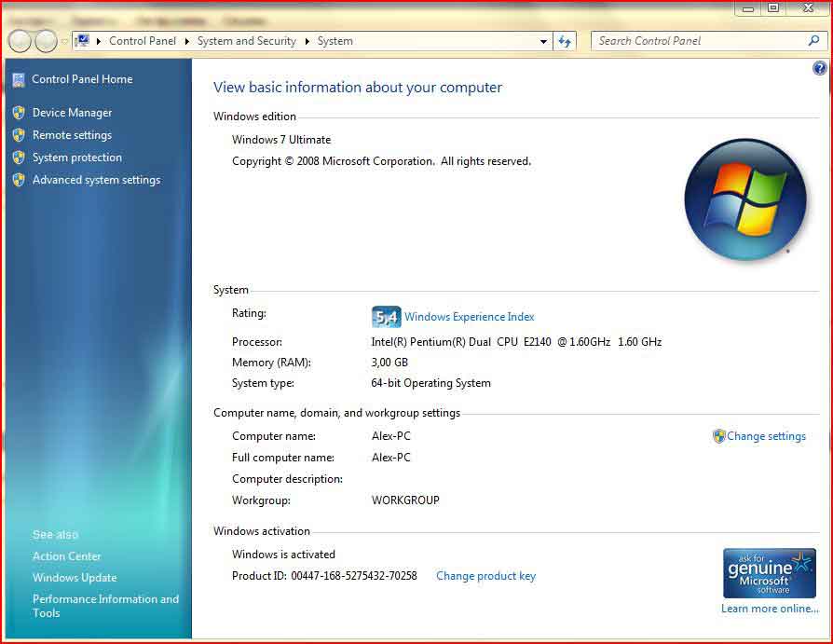Open Action Center under See also
The image size is (833, 644).
pos(66,556)
